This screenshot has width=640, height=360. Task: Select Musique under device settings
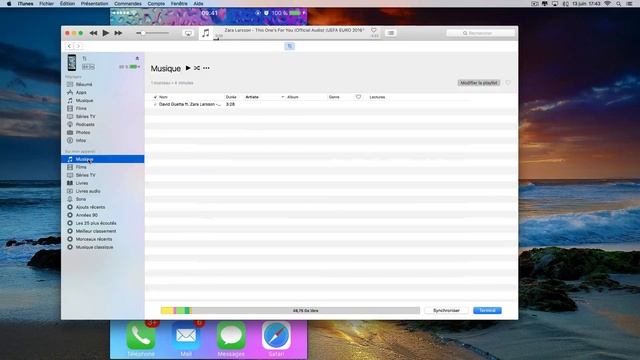click(x=84, y=100)
